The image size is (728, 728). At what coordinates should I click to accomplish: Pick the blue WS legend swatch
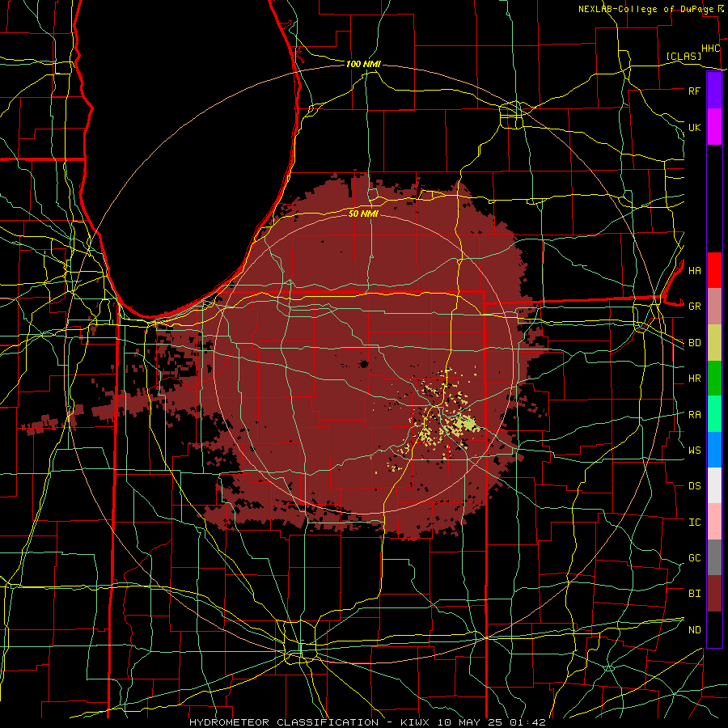(714, 450)
